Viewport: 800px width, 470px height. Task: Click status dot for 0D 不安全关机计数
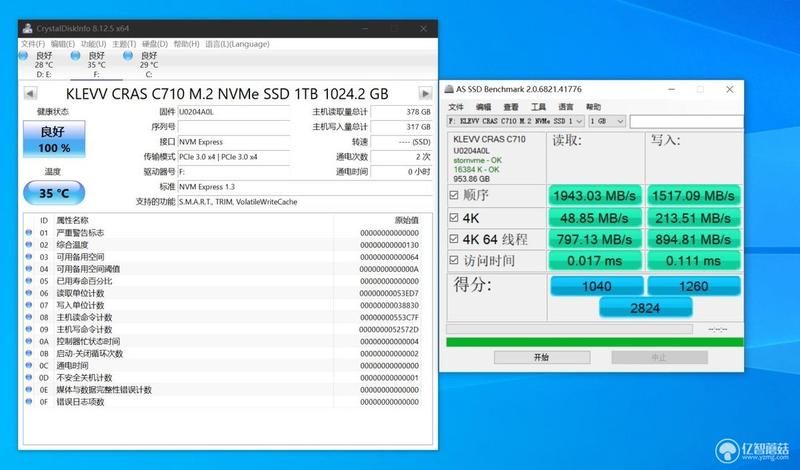(x=29, y=378)
